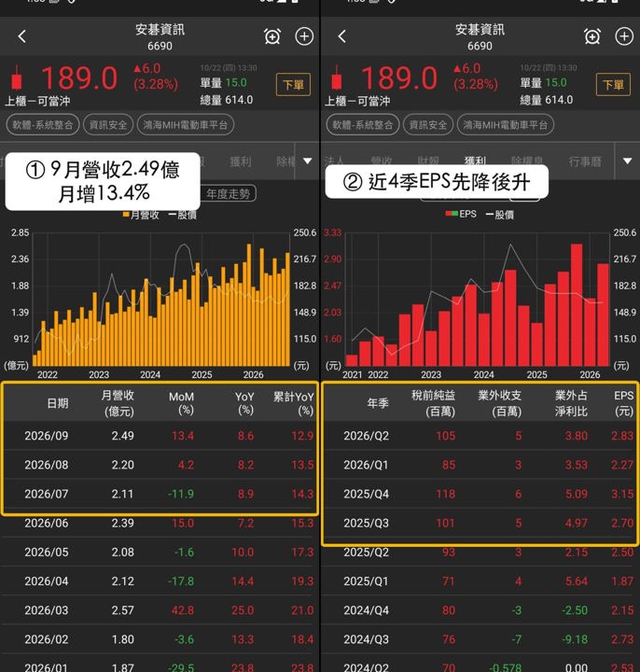Open 行事曆 tab on right screen
The width and height of the screenshot is (640, 672).
(585, 161)
